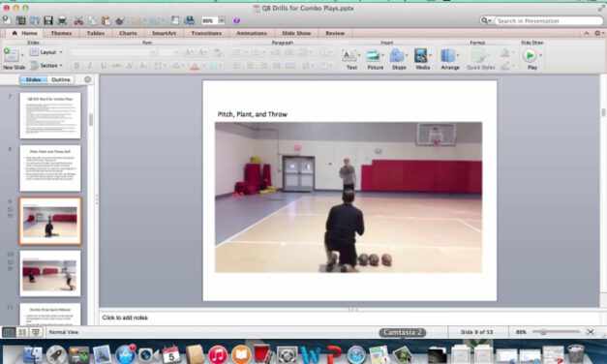Open the search options magnifier dropdown
Viewport: 607px width, 364px height.
486,20
